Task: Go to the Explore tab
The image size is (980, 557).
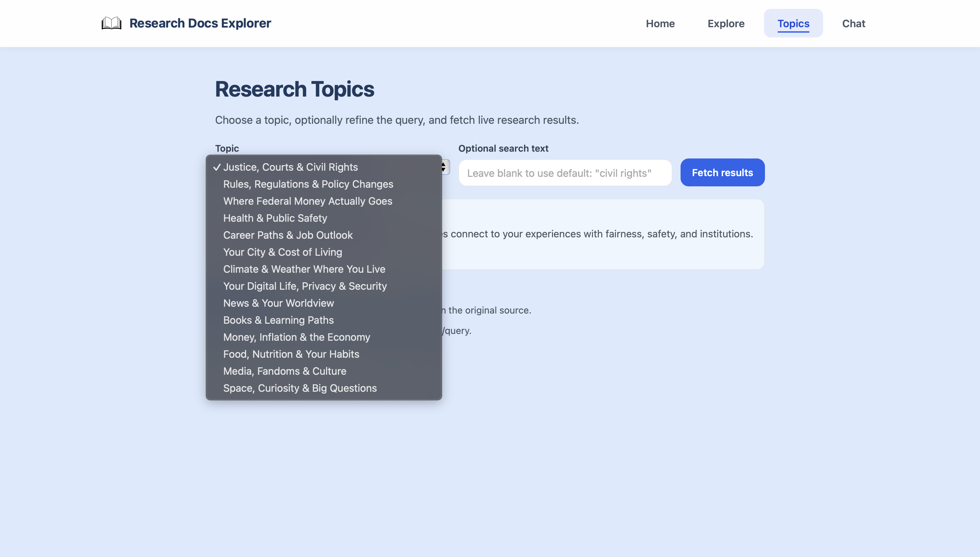Action: pos(726,23)
